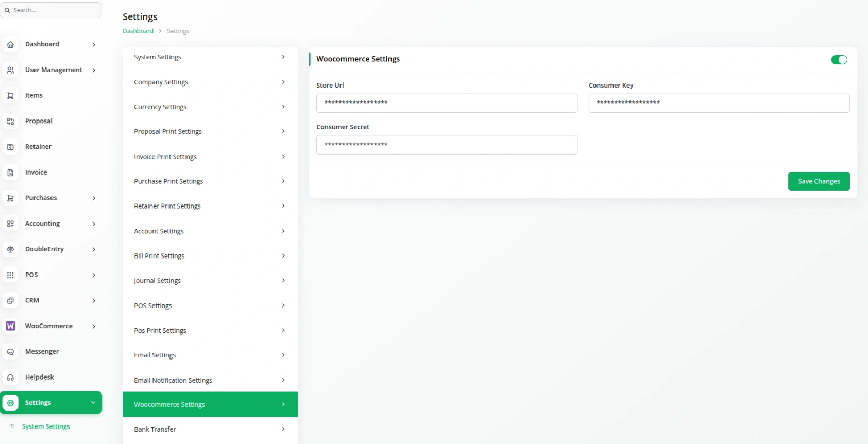This screenshot has height=444, width=868.
Task: Expand the POS sidebar chevron
Action: coord(94,275)
